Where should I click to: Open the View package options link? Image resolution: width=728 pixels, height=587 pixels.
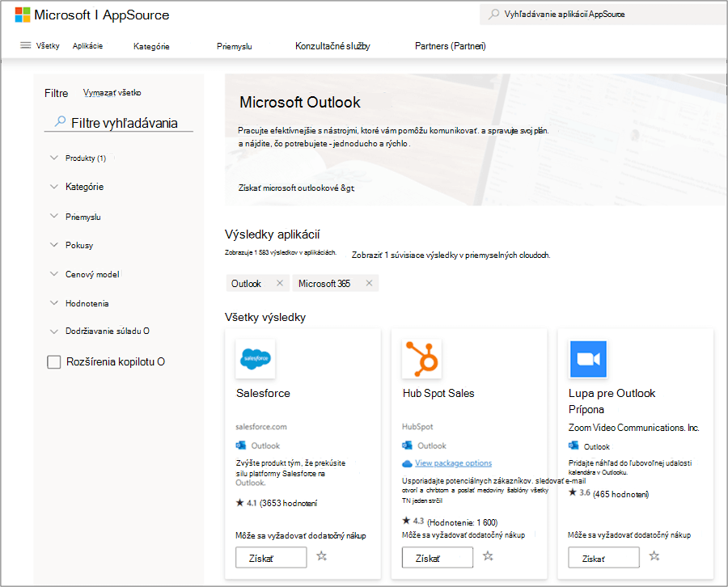coord(454,463)
